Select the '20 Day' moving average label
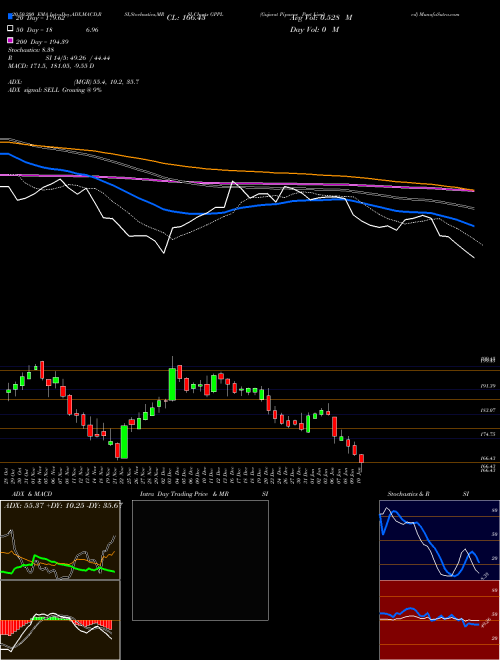Image resolution: width=500 pixels, height=660 pixels. pos(42,18)
